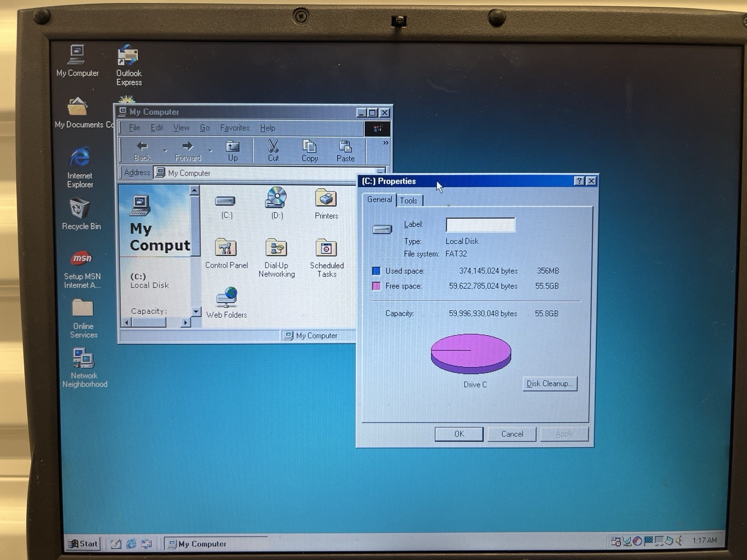The height and width of the screenshot is (560, 747).
Task: Click the Label text field
Action: [x=480, y=225]
